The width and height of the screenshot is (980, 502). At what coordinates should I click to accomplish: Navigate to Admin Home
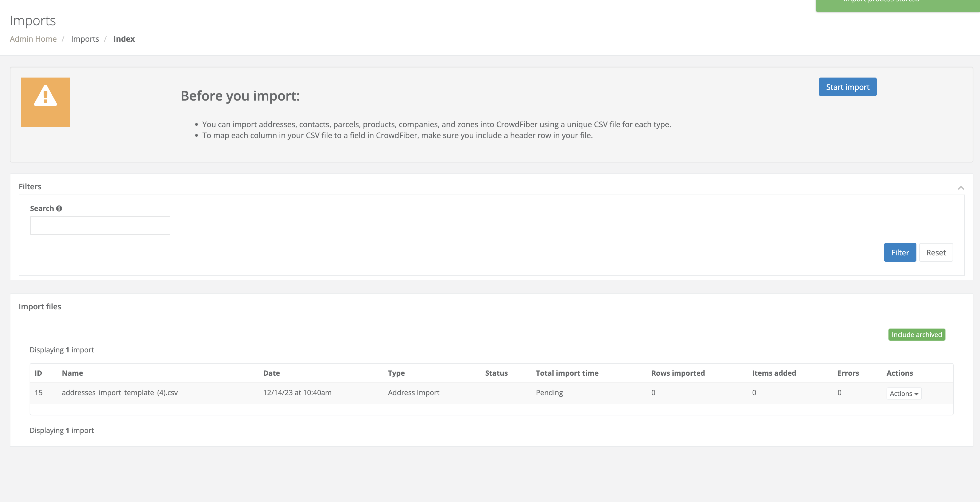coord(33,38)
